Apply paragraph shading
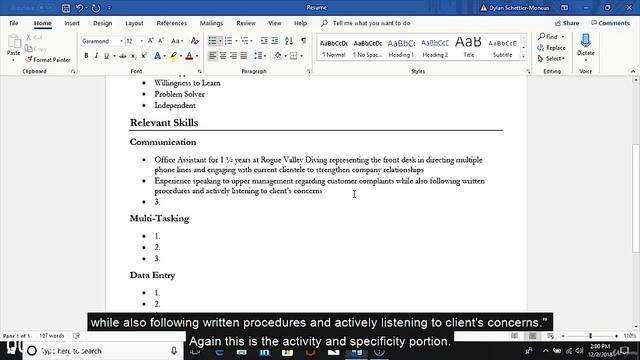Image resolution: width=640 pixels, height=360 pixels. pos(278,56)
